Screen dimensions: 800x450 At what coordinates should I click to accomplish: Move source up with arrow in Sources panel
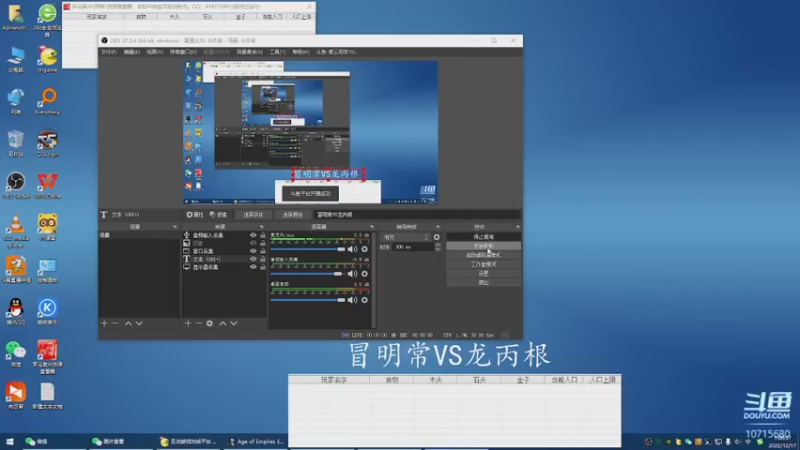click(223, 323)
